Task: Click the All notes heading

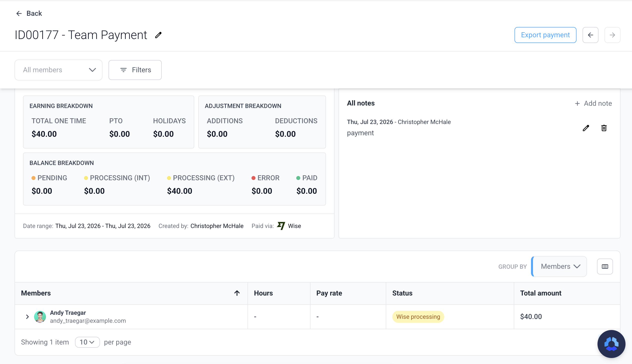Action: tap(361, 103)
